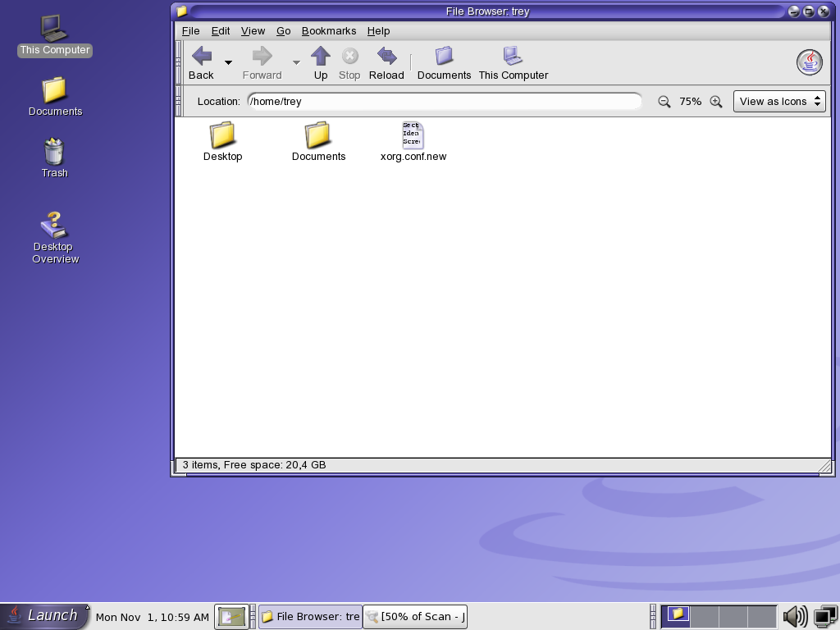Minimize the File Browser window

794,11
